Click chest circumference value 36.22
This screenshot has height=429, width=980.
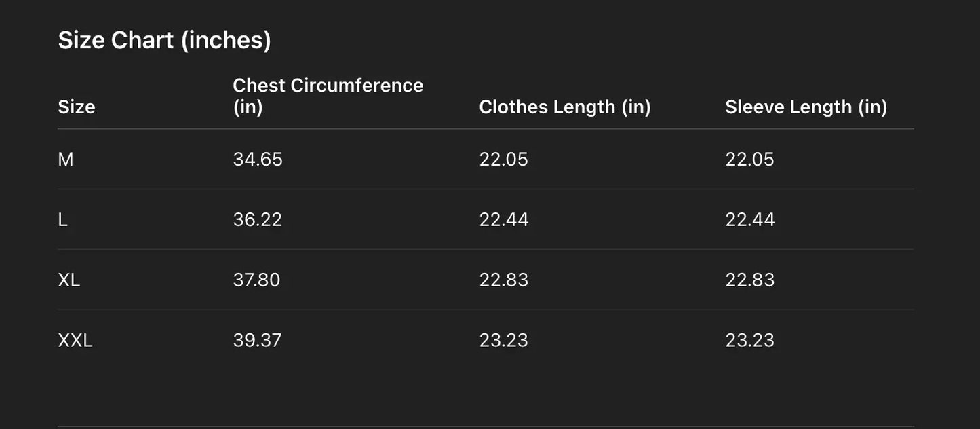(x=258, y=220)
